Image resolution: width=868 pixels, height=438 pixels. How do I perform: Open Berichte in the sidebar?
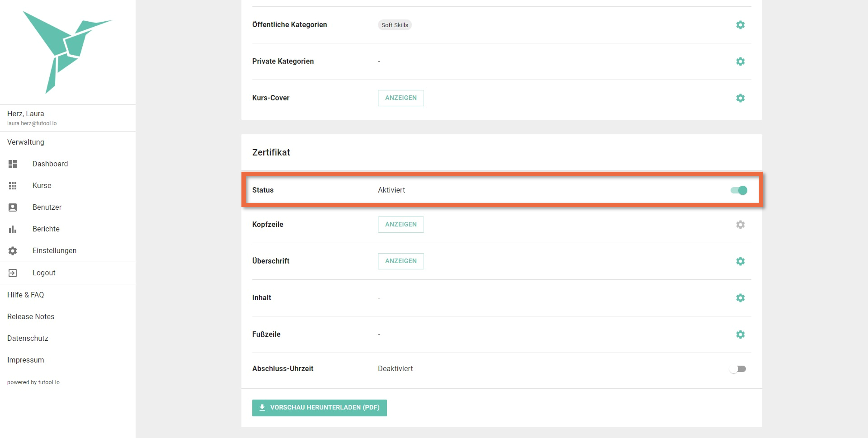[46, 229]
